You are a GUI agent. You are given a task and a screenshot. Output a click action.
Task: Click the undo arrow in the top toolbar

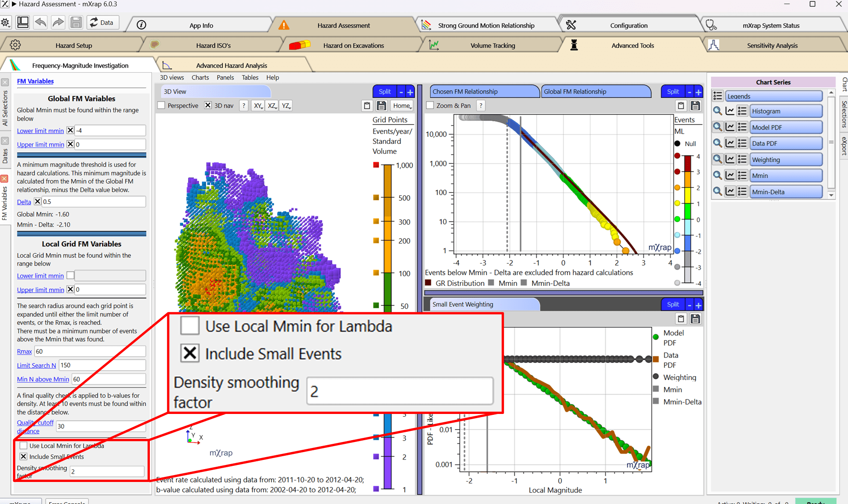(x=40, y=23)
